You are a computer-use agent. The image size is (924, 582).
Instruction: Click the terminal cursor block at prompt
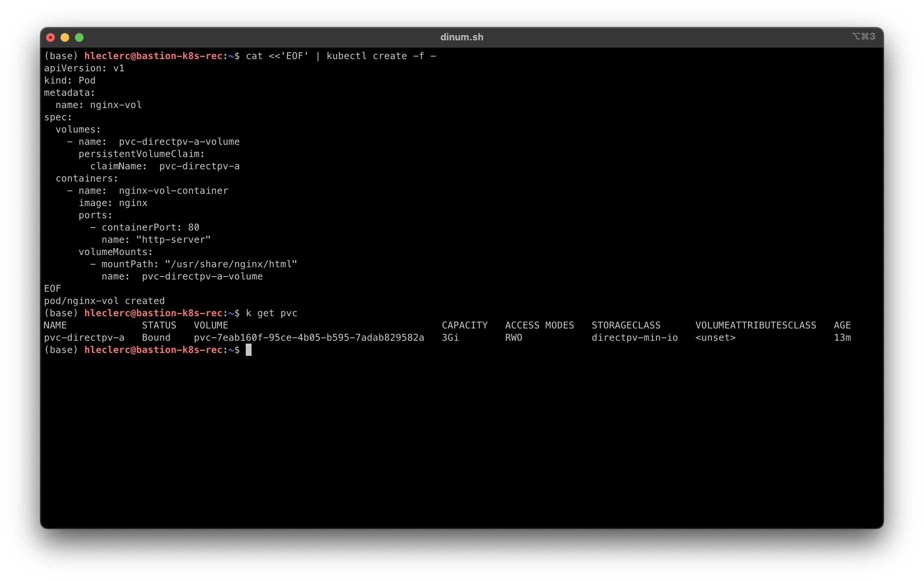[249, 350]
